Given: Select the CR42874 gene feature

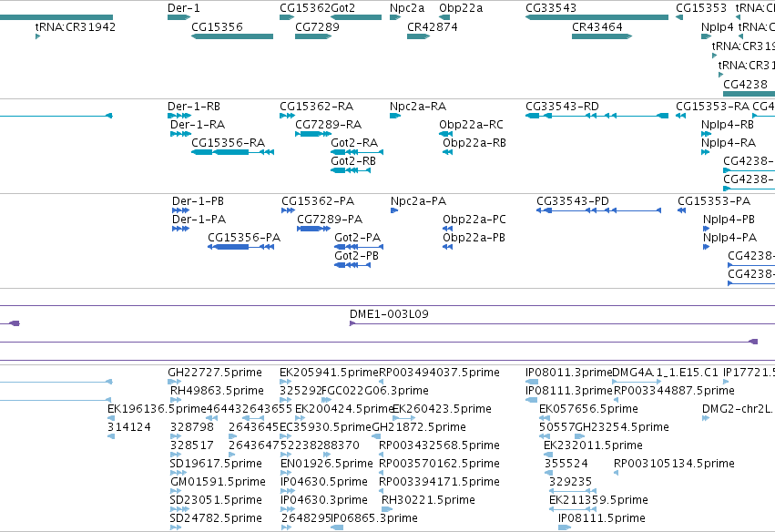Looking at the screenshot, I should 418,36.
